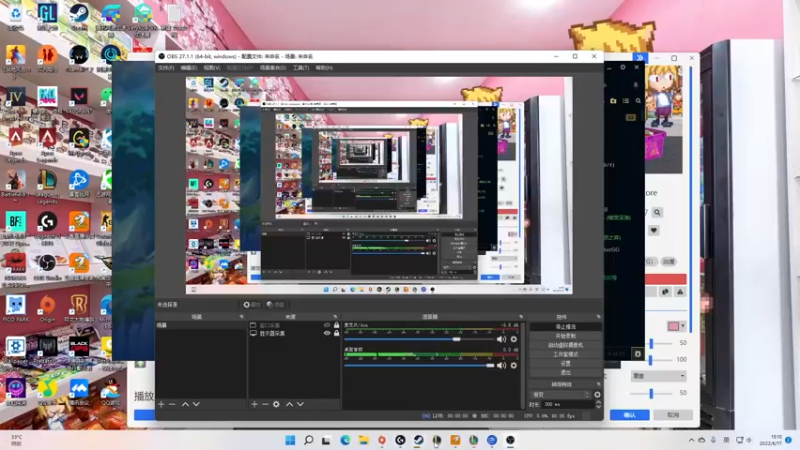
Task: Click the heart favorite icon in right window
Action: tap(654, 230)
